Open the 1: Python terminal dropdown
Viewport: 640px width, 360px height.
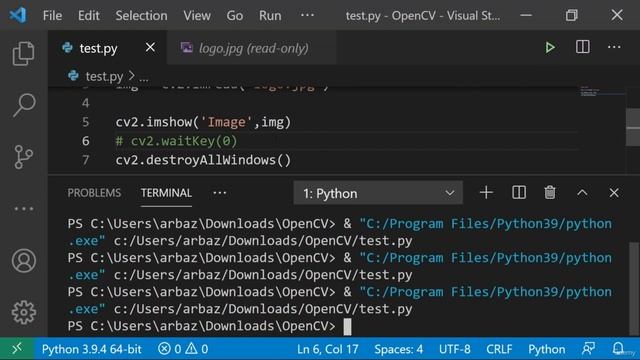378,193
